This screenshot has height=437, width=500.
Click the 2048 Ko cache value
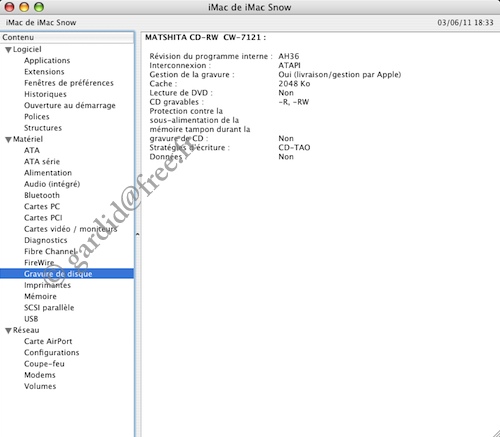294,84
